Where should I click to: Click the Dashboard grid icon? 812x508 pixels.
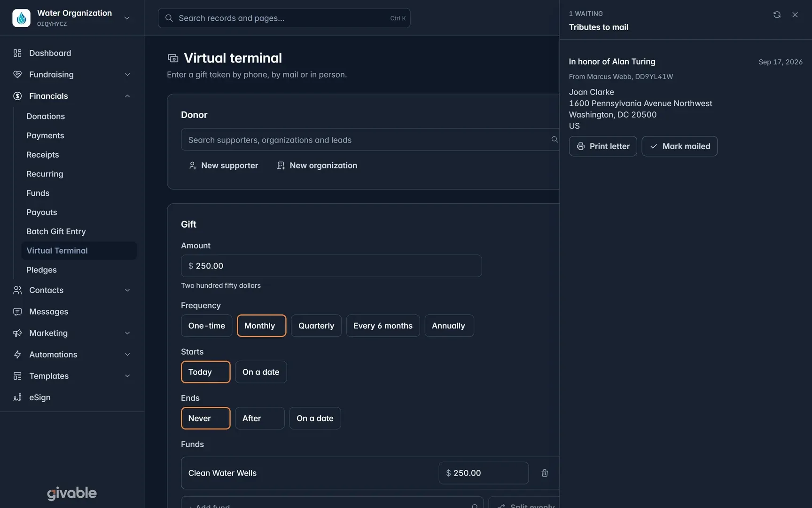[17, 53]
